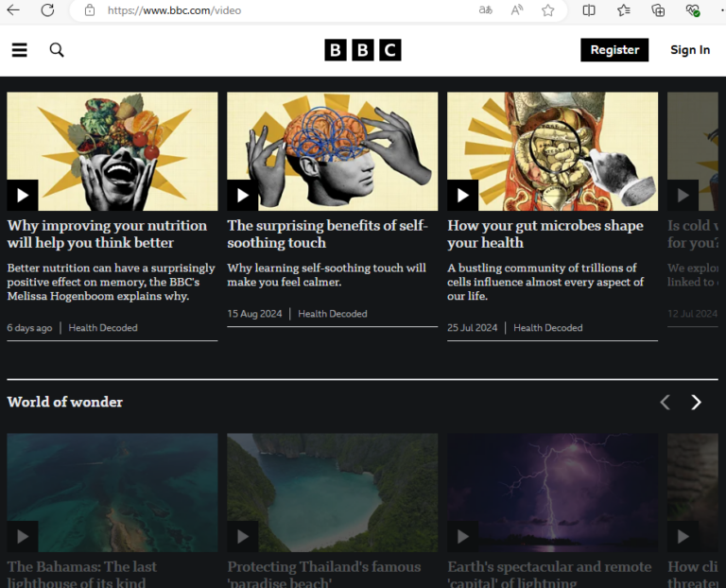This screenshot has width=726, height=588.
Task: Play the nutrition video
Action: [x=23, y=196]
